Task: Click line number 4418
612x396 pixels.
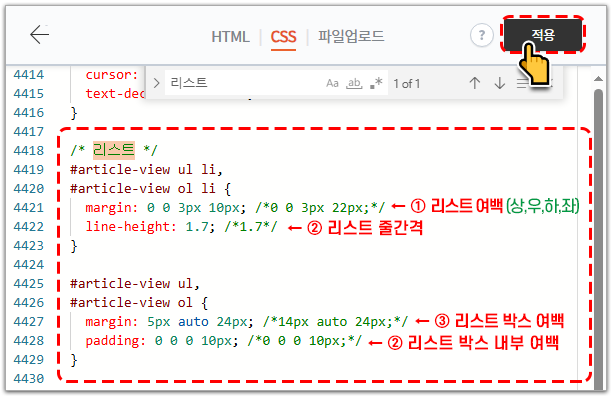Action: pos(29,151)
